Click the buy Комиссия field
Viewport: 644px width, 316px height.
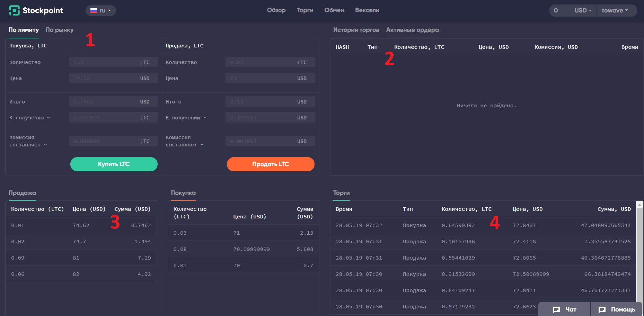click(113, 141)
